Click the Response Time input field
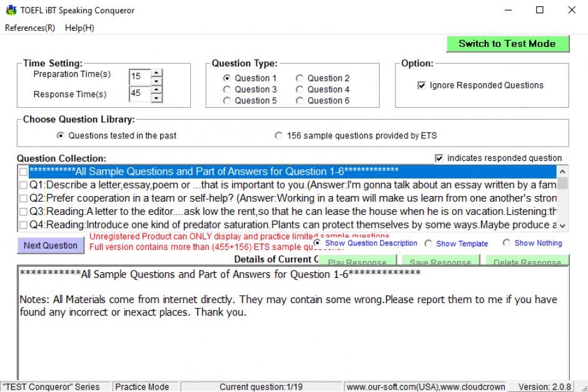Screen dimensions: 588x392 [140, 93]
